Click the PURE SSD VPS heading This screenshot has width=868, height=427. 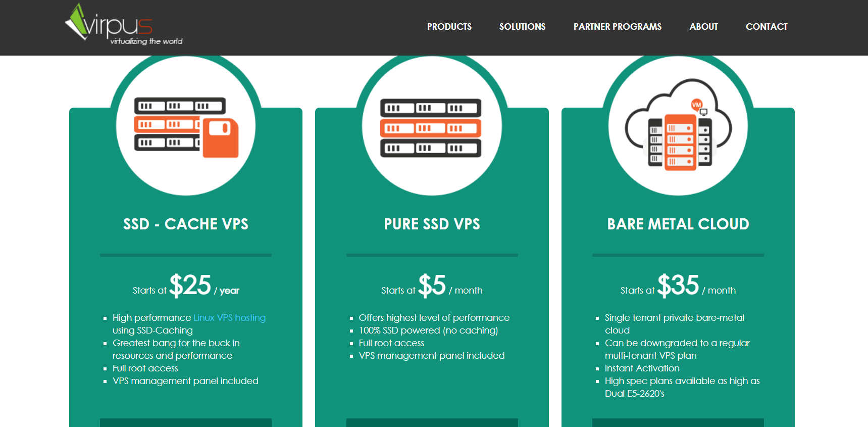[x=432, y=224]
